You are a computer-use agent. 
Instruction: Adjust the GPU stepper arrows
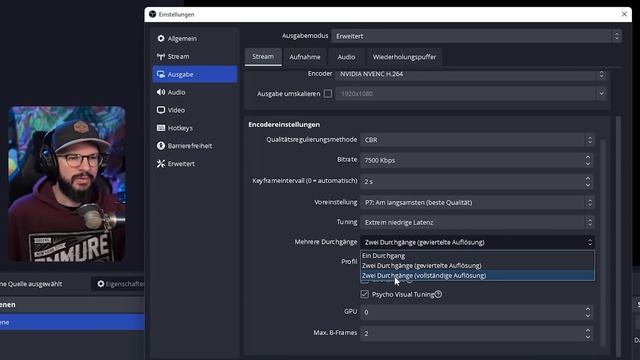[588, 312]
